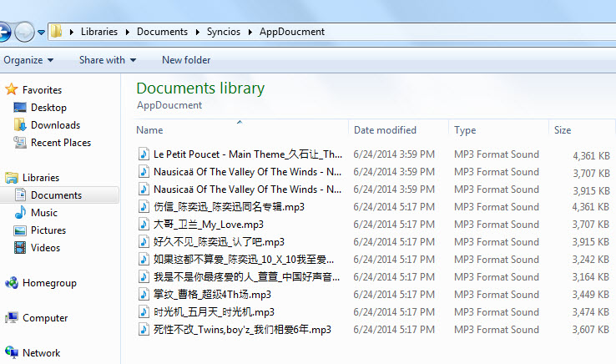Click the folder icon in address bar
The image size is (616, 364).
[57, 32]
